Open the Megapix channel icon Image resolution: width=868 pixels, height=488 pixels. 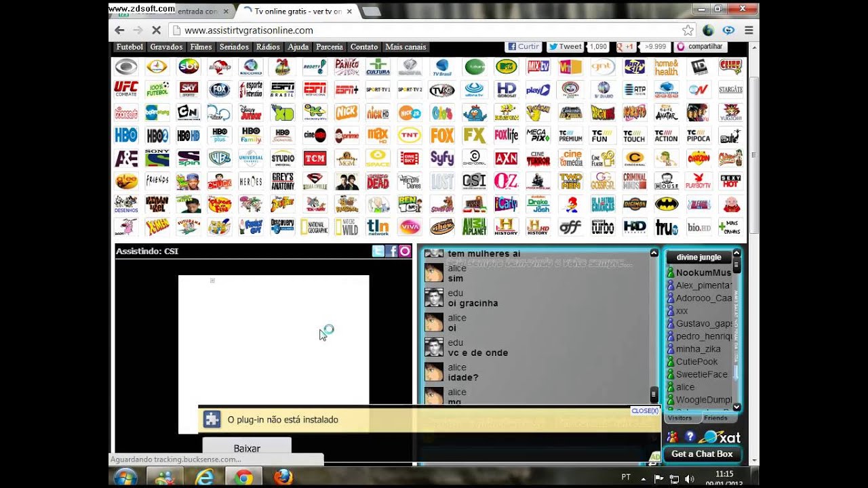point(538,135)
